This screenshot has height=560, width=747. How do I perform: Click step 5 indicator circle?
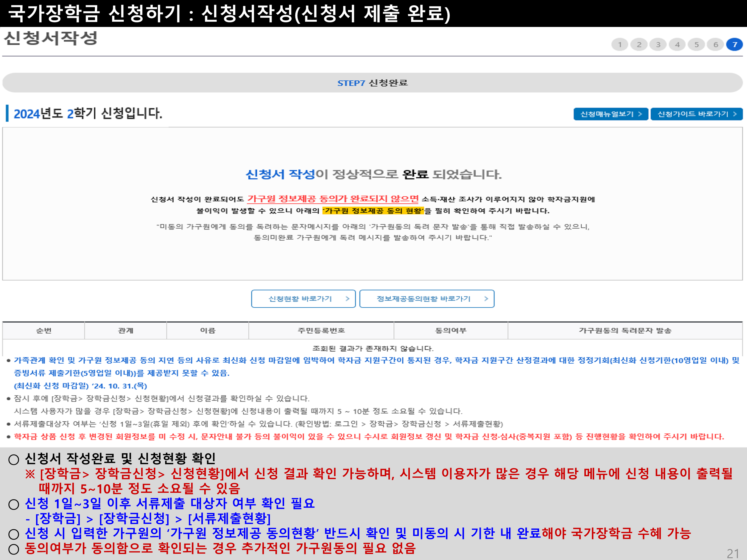[696, 45]
